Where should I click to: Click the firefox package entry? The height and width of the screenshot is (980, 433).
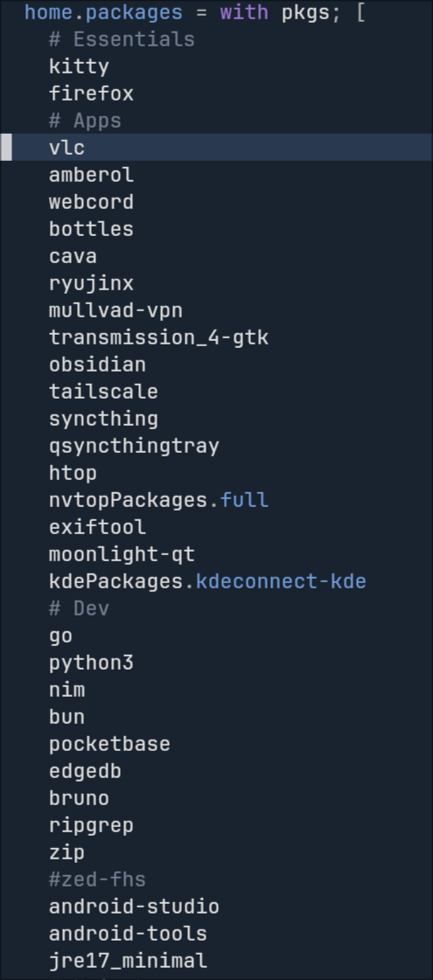[x=91, y=94]
